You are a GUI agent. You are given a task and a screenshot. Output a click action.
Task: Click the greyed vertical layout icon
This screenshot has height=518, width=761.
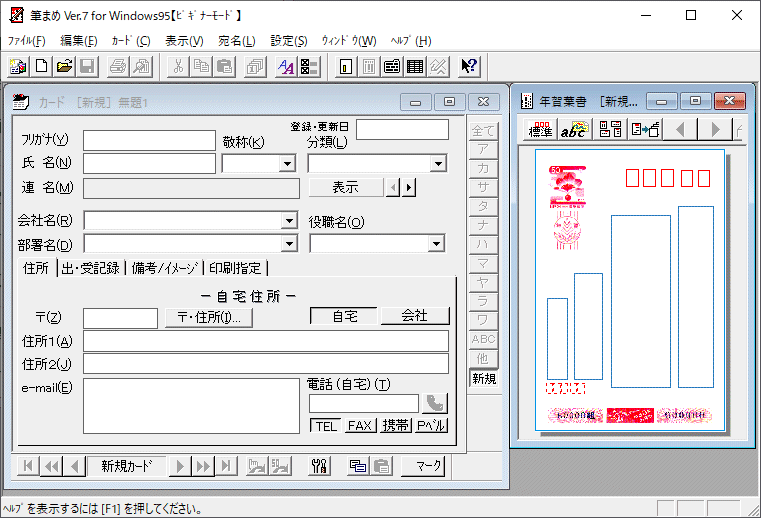pos(368,67)
